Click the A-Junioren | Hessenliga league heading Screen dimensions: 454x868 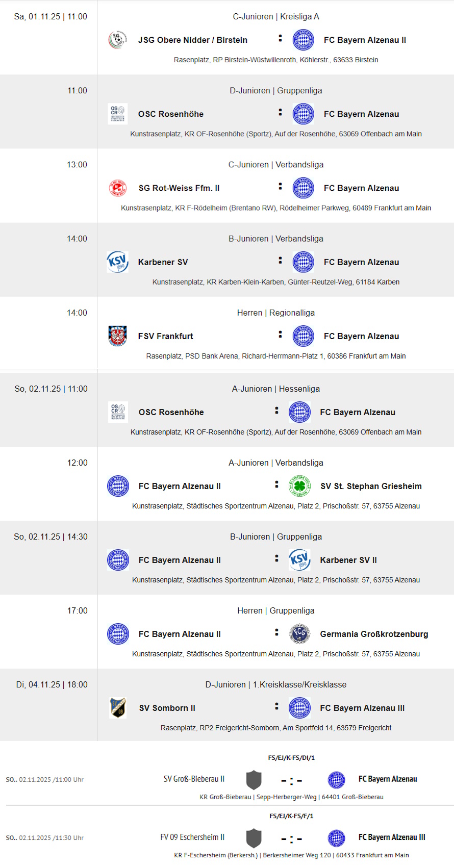(x=276, y=389)
